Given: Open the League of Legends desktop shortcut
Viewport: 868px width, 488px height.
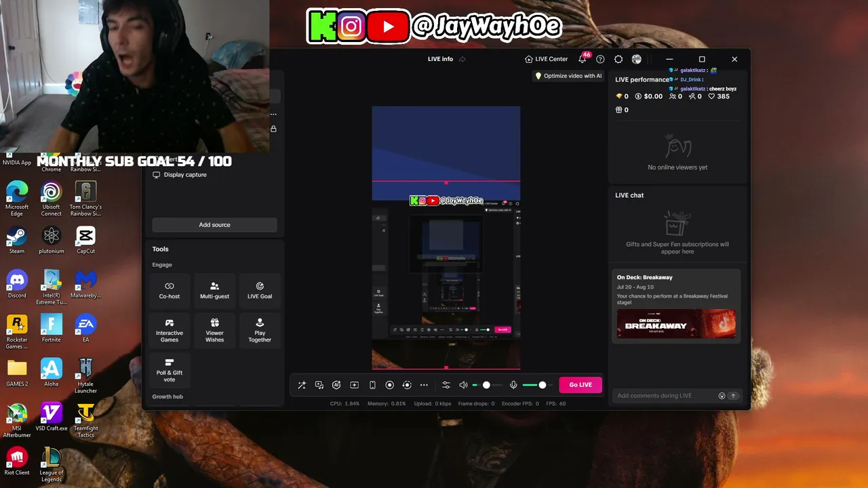Looking at the screenshot, I should 52,464.
